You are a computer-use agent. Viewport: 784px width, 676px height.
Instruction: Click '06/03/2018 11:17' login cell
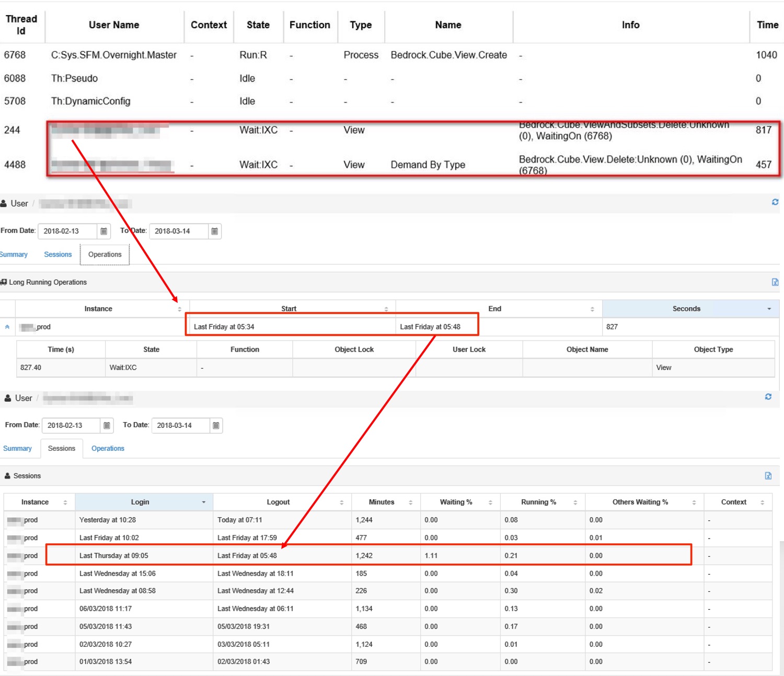coord(106,609)
